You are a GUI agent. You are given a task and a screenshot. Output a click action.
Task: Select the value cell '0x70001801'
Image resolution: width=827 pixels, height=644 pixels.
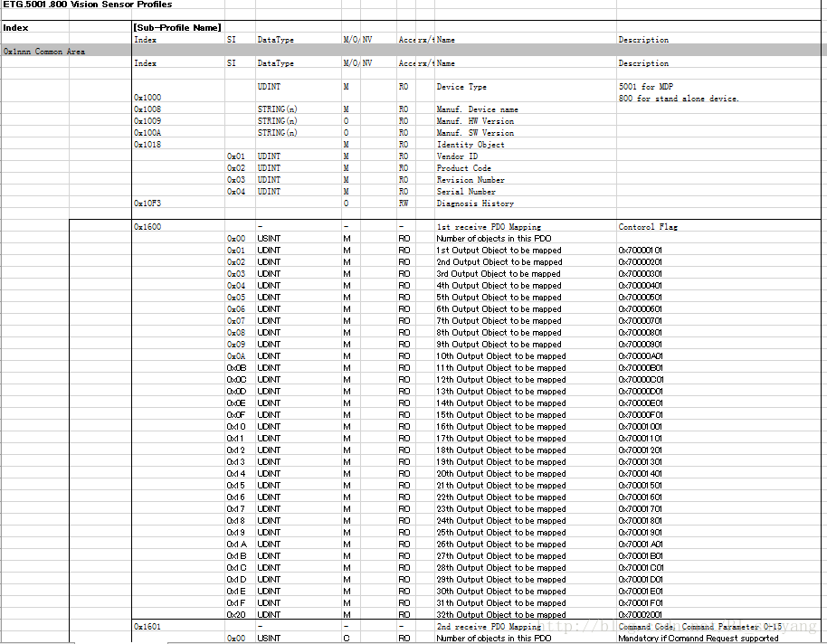(640, 521)
